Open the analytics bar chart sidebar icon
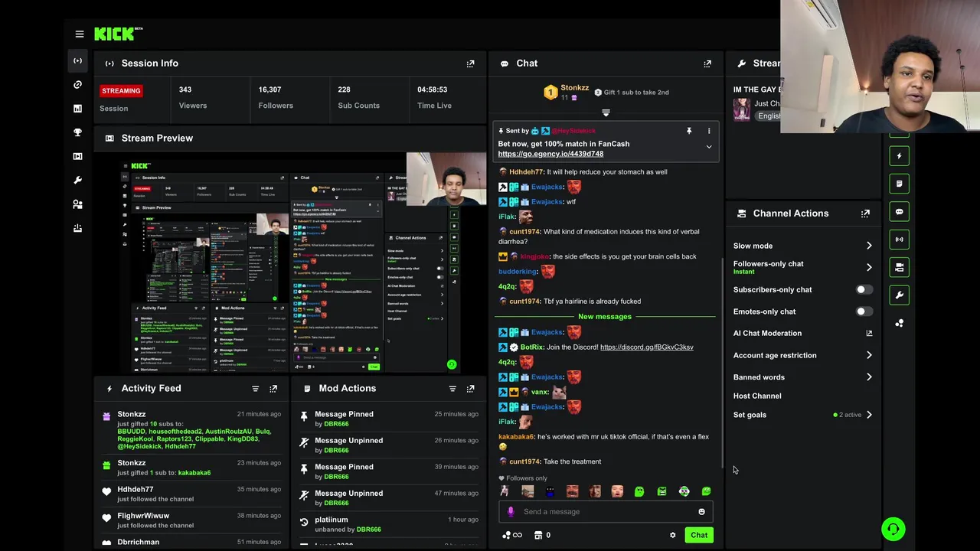 (x=77, y=109)
